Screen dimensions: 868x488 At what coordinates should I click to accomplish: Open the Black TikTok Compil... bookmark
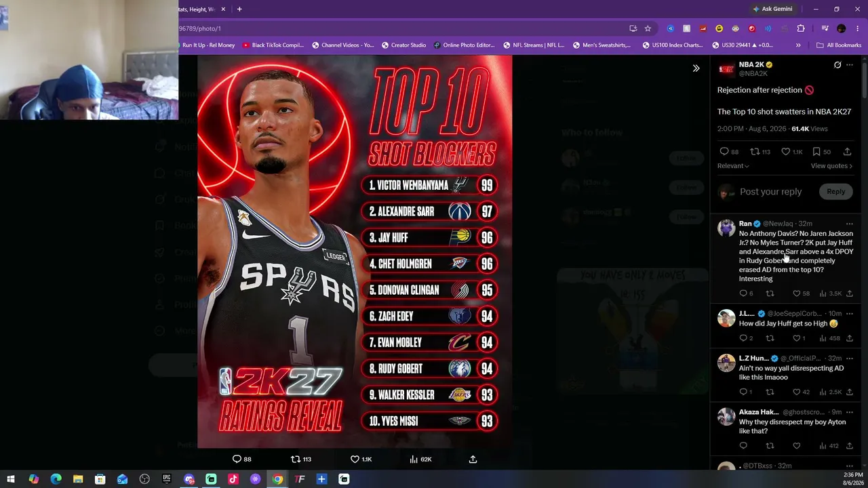273,45
